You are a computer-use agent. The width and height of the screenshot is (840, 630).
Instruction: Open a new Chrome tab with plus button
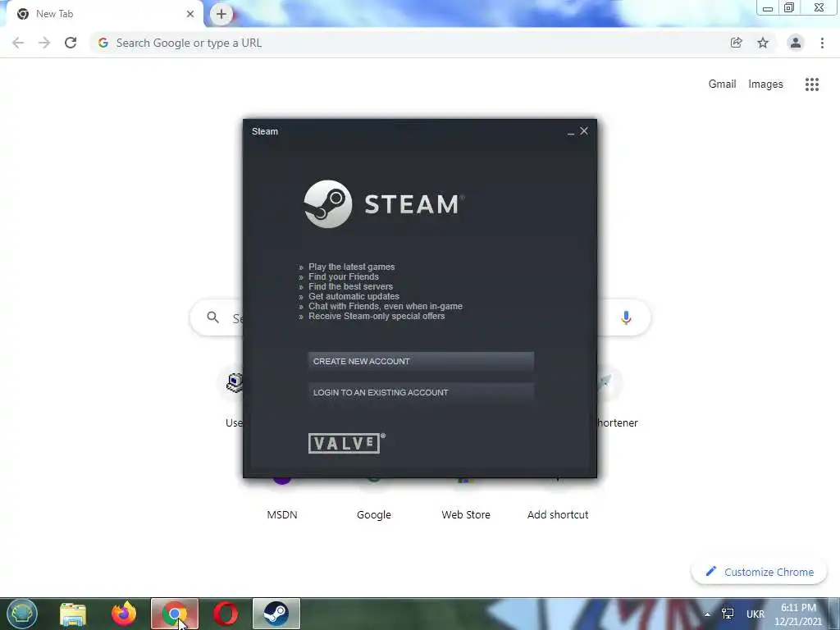[221, 14]
